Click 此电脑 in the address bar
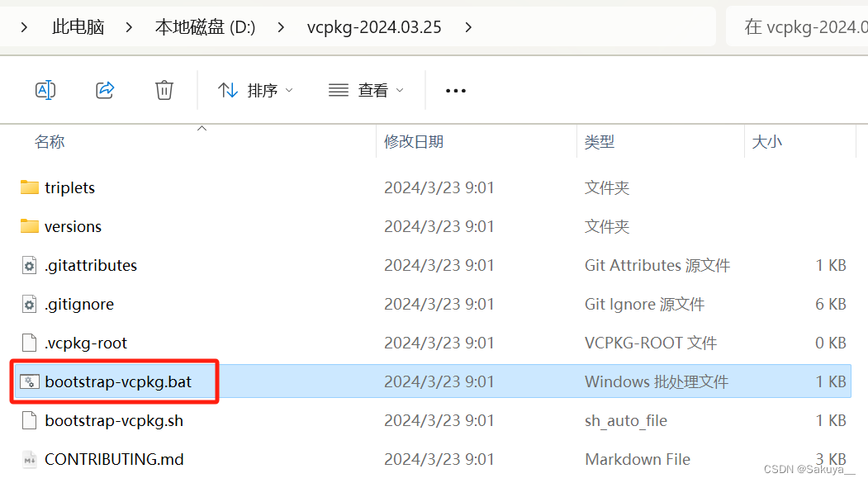The image size is (868, 483). [78, 26]
